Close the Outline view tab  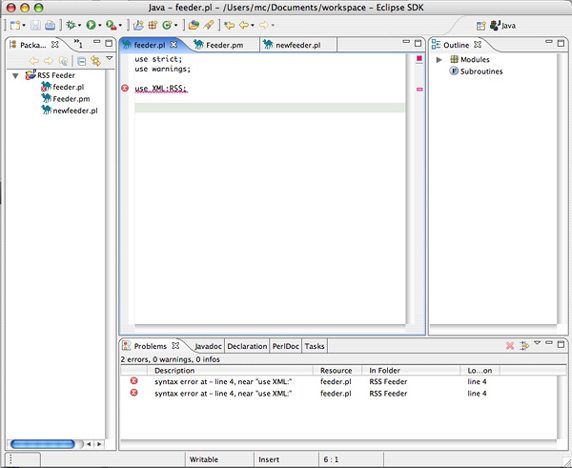(478, 45)
